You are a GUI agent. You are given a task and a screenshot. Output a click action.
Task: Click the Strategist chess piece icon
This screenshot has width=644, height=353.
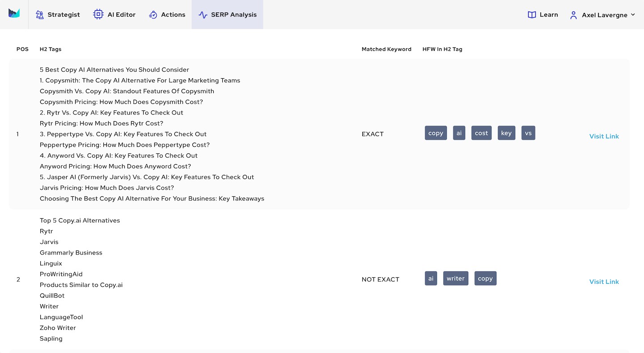click(40, 14)
